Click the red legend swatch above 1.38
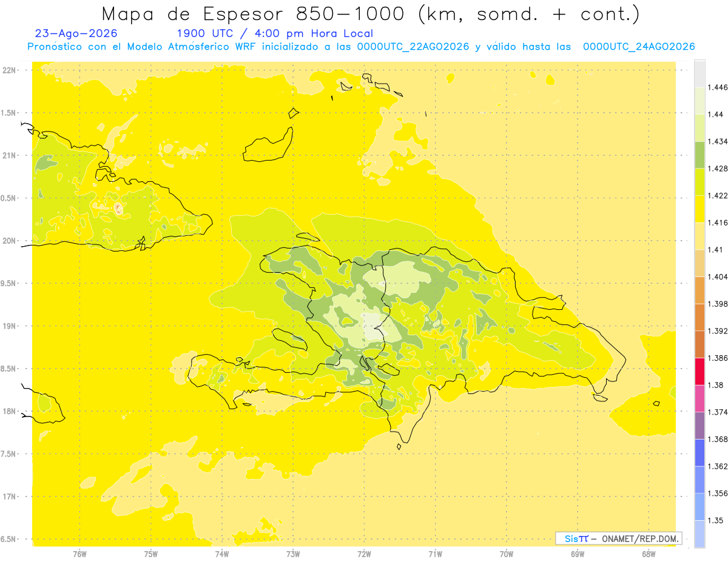Viewport: 728px width, 562px height. 699,371
